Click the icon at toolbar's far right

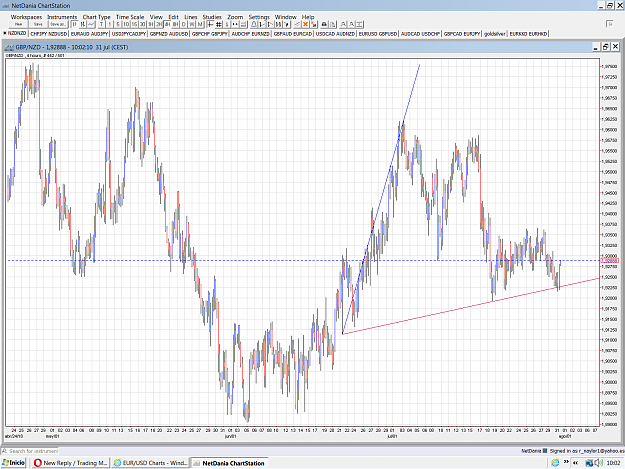[x=609, y=24]
